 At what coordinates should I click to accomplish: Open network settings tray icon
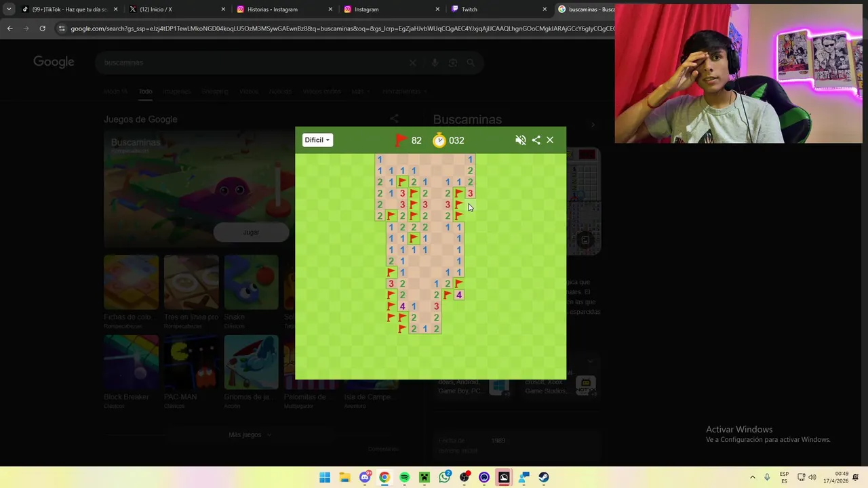click(801, 477)
